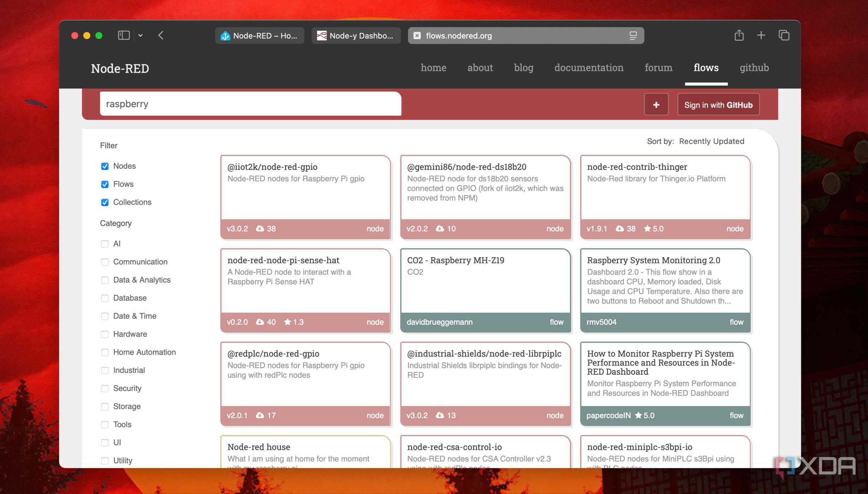868x494 pixels.
Task: Check the Data & Analytics category checkbox
Action: [105, 280]
